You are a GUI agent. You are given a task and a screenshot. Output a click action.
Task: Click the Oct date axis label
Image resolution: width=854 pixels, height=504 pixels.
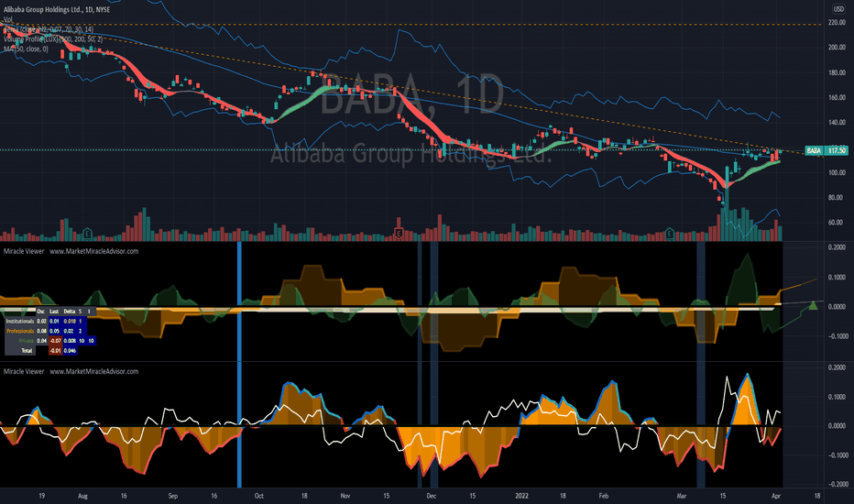[258, 496]
